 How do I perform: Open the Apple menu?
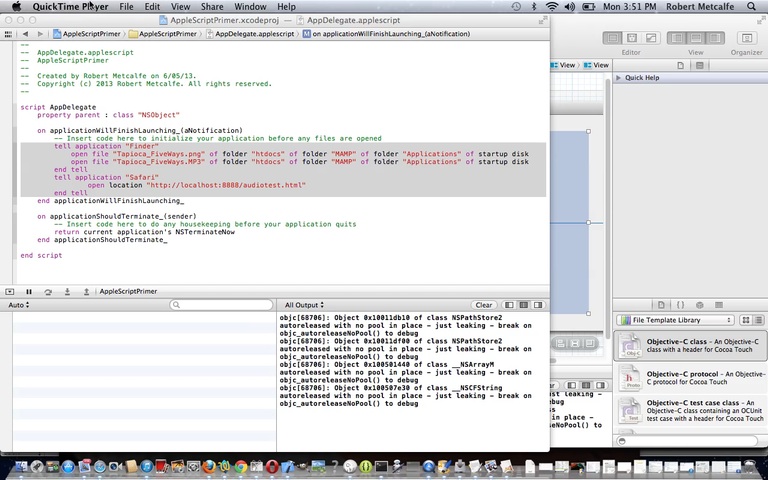pos(16,6)
